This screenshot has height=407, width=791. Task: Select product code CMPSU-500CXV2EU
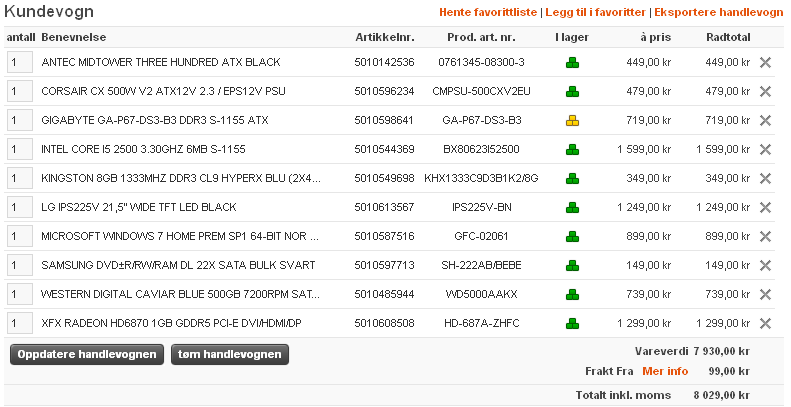click(481, 91)
